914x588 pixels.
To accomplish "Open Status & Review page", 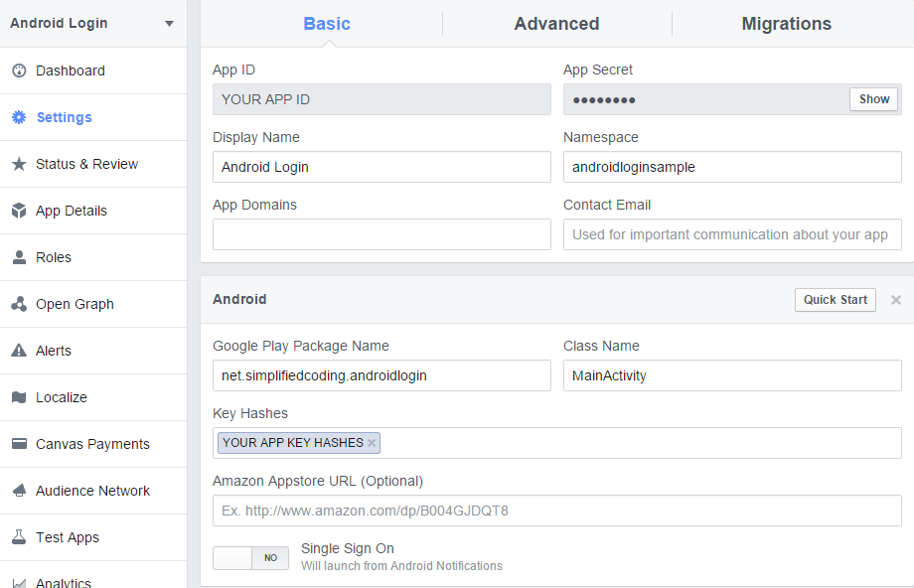I will 93,164.
